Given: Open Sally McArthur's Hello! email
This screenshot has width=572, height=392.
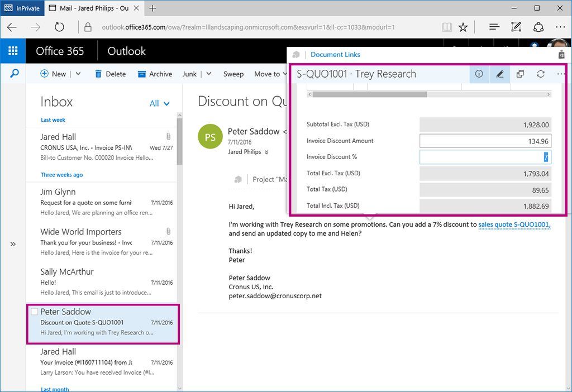Looking at the screenshot, I should [102, 282].
